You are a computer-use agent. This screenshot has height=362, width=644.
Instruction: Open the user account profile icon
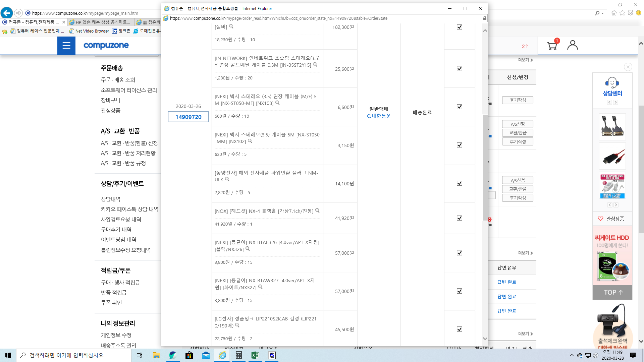coord(573,45)
